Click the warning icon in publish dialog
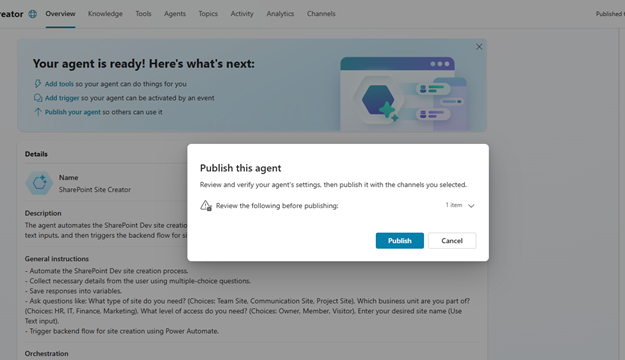The image size is (625, 360). (206, 206)
